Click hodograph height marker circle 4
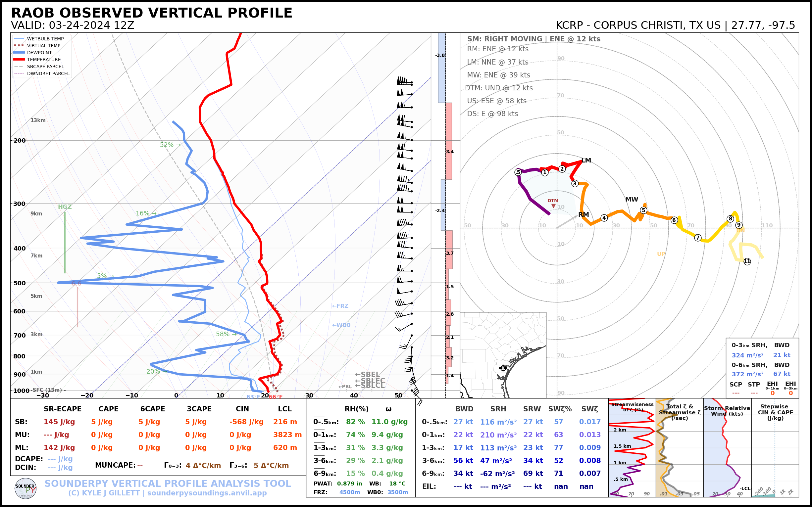 coord(604,218)
